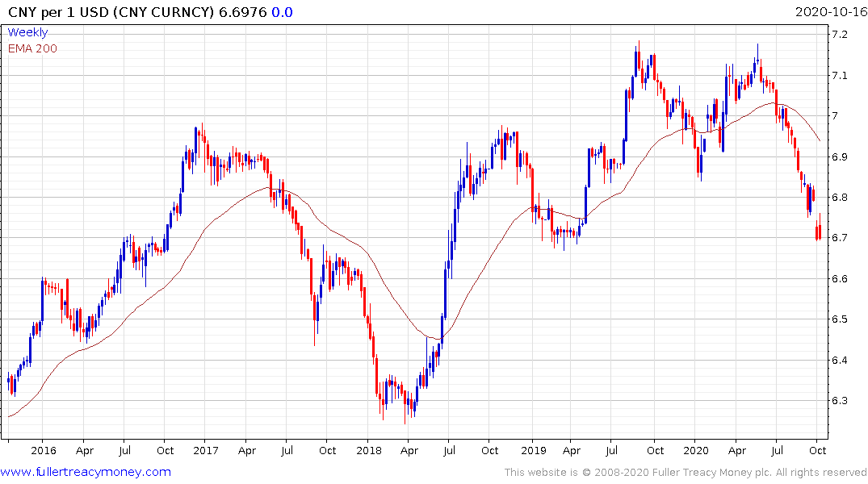
Task: Open the www.fullertreacymoney.com link
Action: pos(86,472)
